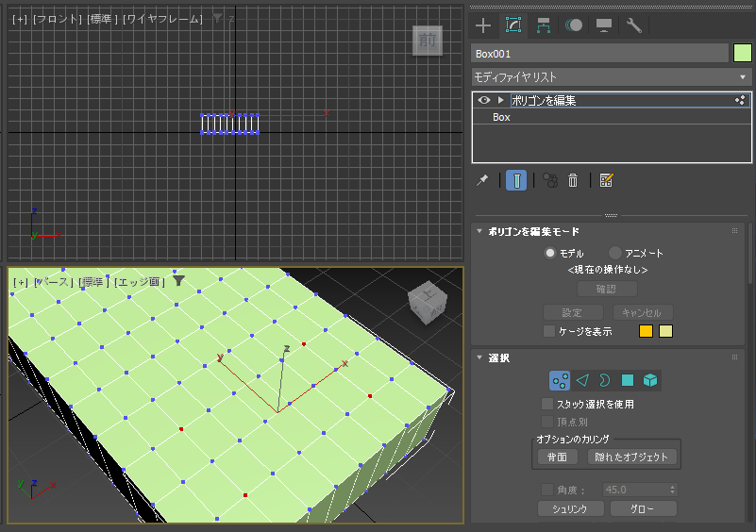Click the 角度 value field 45.0
This screenshot has width=756, height=532.
[635, 490]
